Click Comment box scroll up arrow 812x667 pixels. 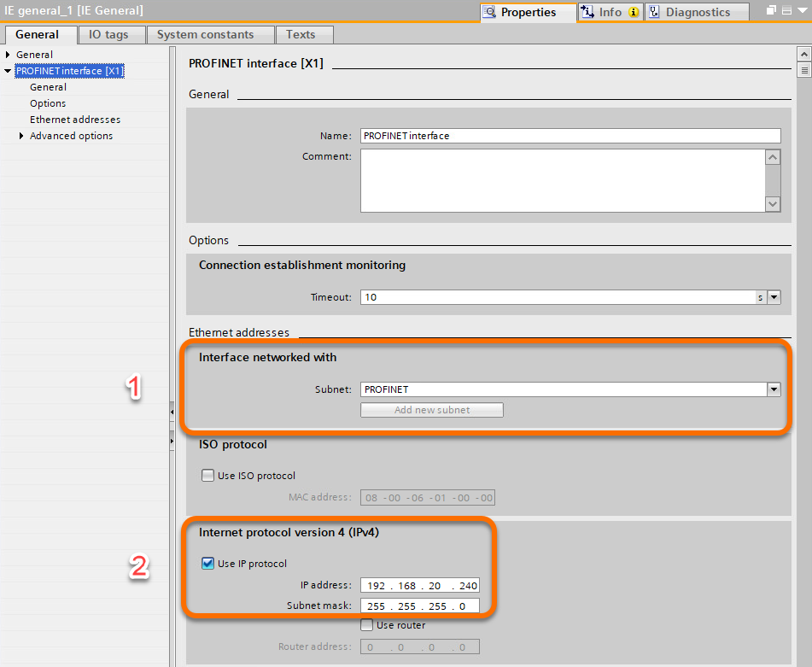(x=773, y=157)
